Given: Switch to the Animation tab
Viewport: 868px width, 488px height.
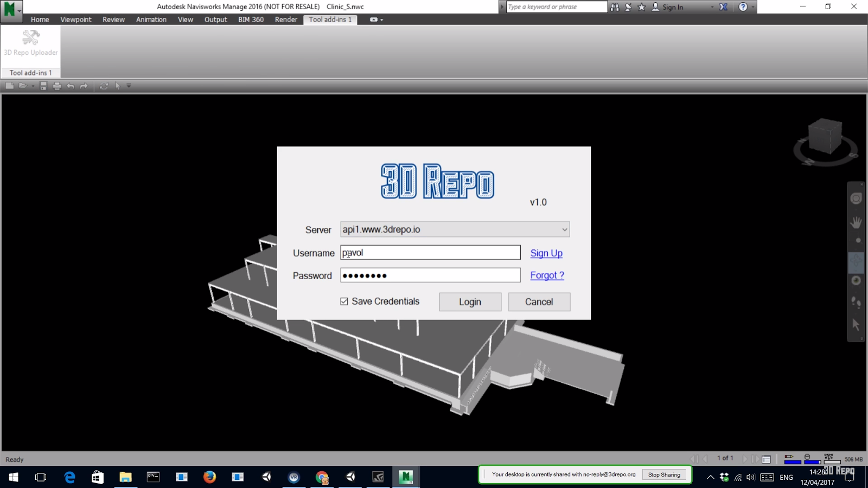Looking at the screenshot, I should tap(151, 20).
